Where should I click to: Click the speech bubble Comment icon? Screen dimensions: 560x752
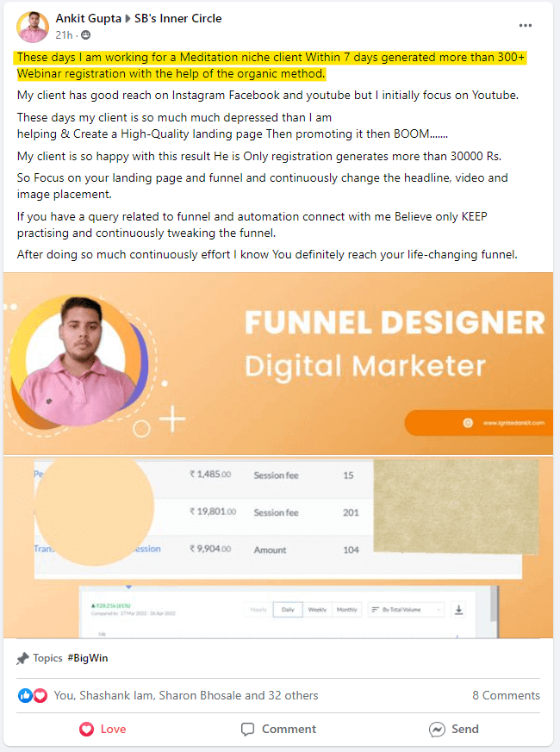click(x=247, y=730)
